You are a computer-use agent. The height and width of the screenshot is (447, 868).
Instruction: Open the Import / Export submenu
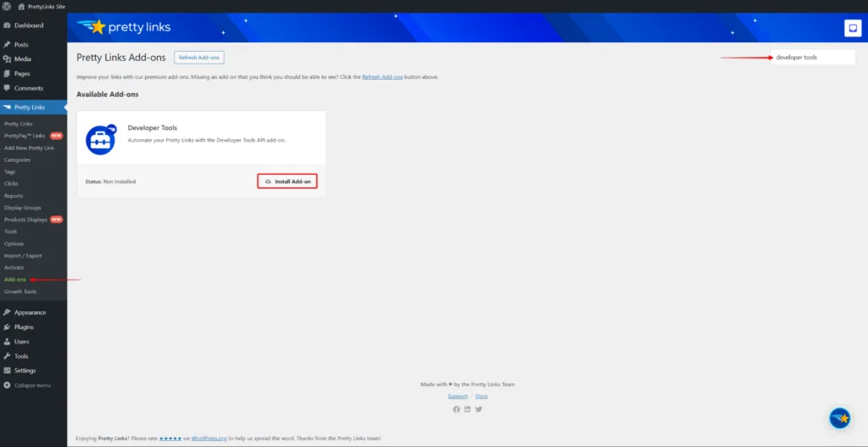coord(23,255)
